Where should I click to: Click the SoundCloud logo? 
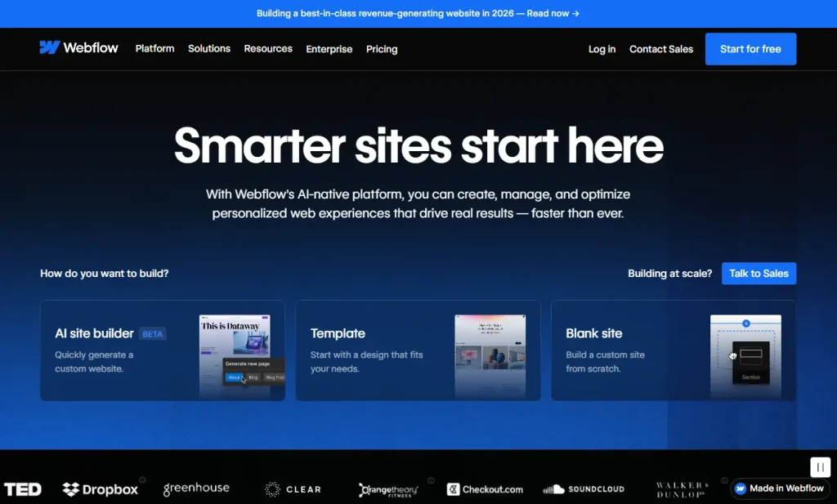(x=584, y=488)
